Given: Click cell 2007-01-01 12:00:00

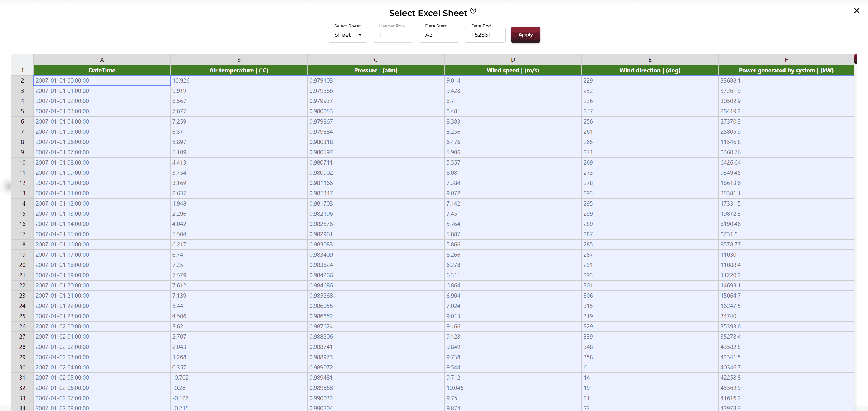Looking at the screenshot, I should tap(102, 203).
